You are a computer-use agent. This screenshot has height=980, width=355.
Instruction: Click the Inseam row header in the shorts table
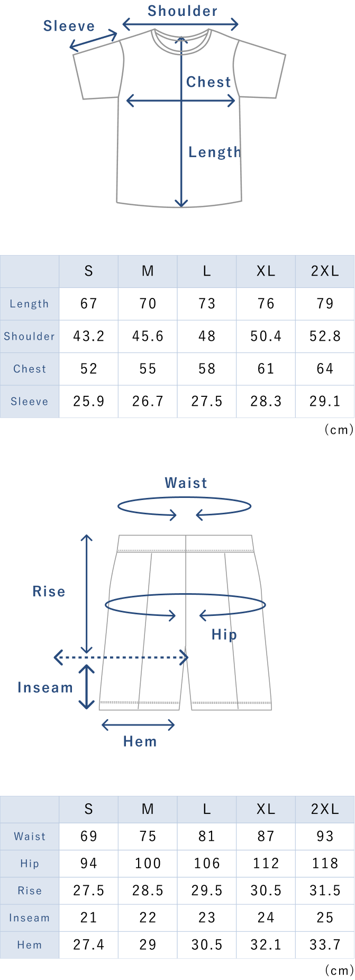[30, 918]
